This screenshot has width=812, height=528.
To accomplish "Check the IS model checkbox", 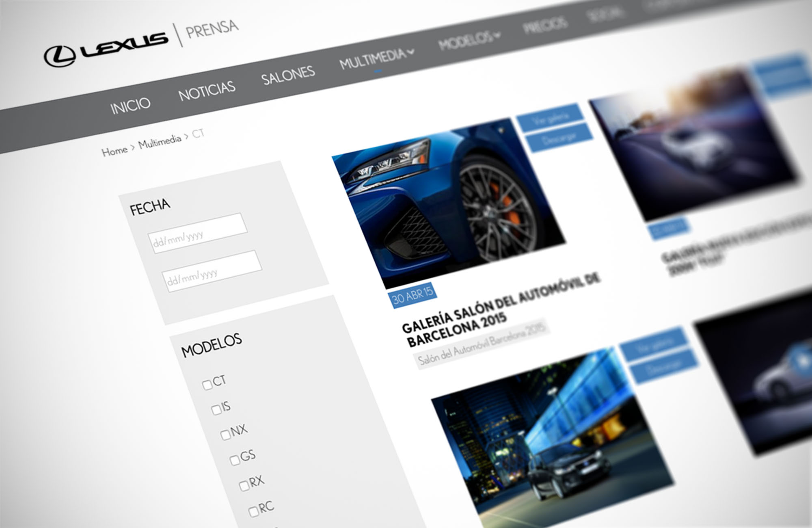I will [216, 409].
